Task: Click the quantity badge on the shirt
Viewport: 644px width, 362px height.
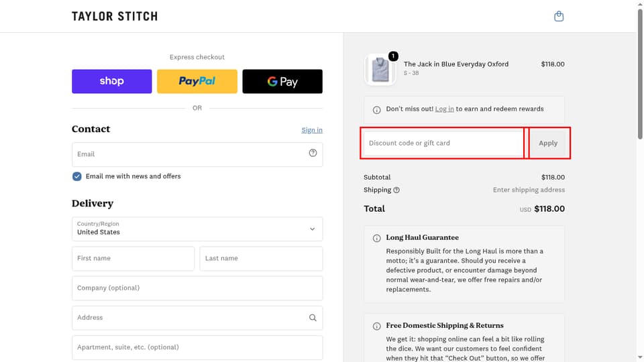Action: click(393, 56)
